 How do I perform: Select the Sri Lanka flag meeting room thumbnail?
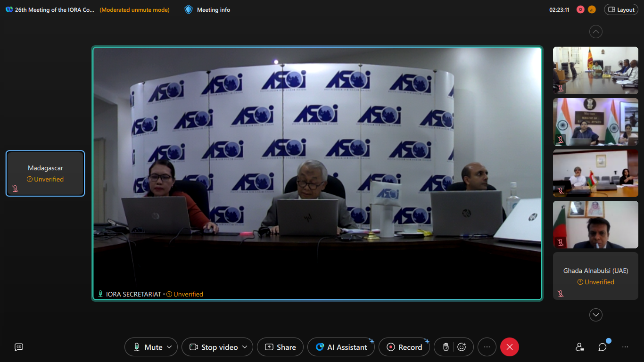coord(595,70)
